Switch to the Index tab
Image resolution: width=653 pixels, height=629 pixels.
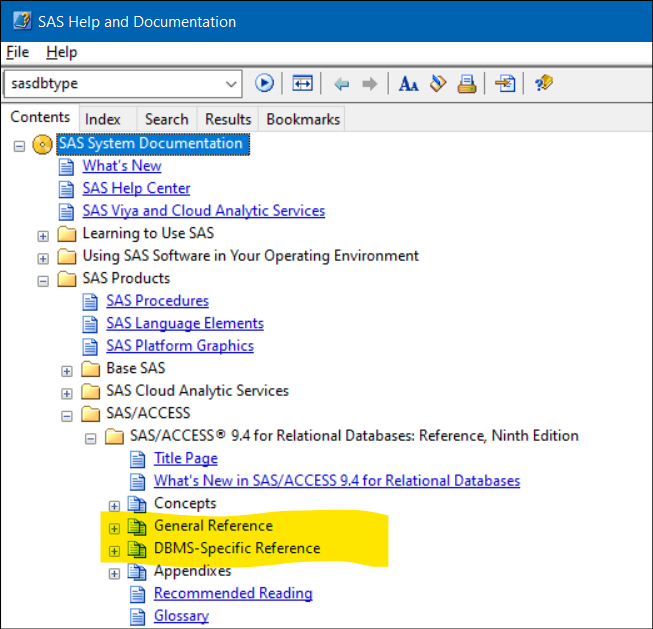point(102,119)
